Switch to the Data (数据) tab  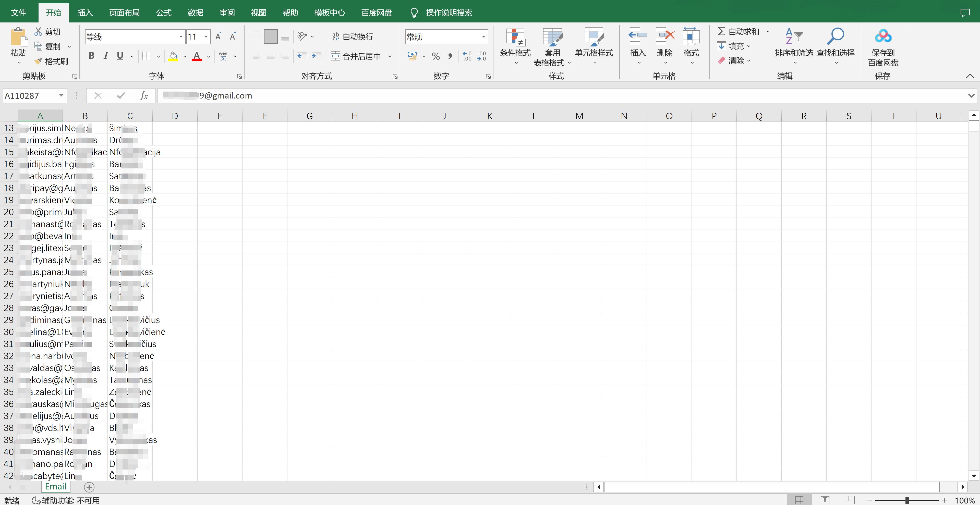coord(196,13)
